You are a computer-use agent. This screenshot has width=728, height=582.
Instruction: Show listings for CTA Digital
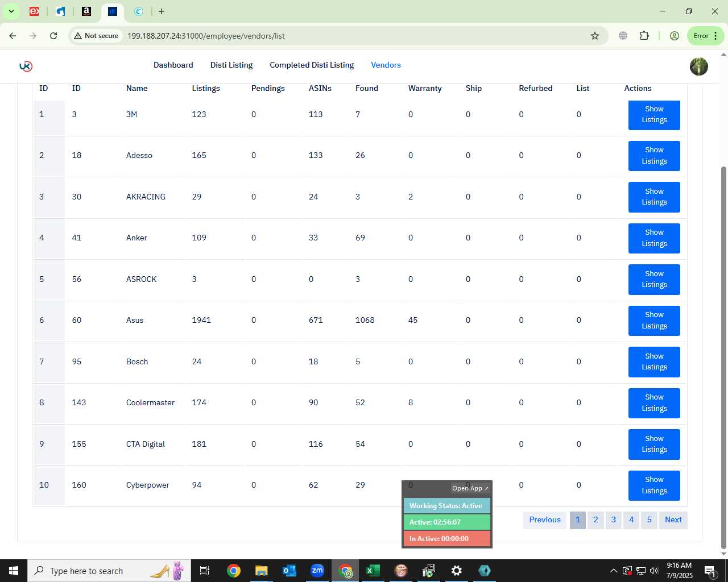[x=654, y=444]
